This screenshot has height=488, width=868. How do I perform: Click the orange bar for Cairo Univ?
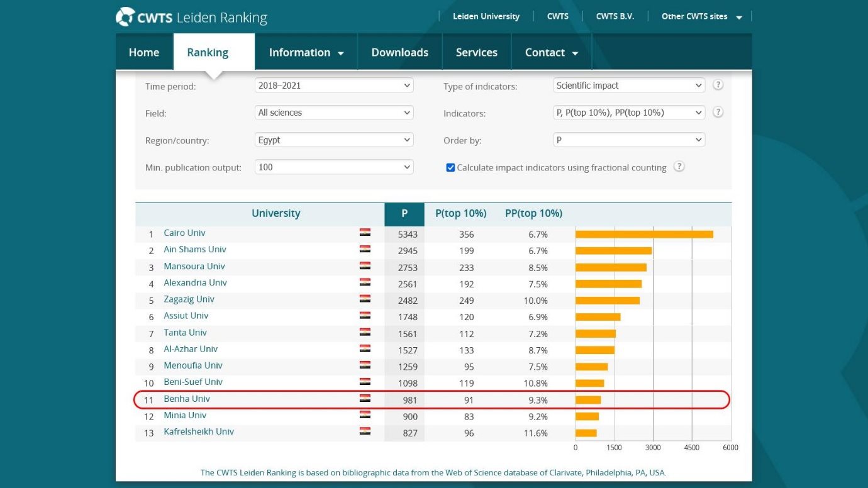644,234
